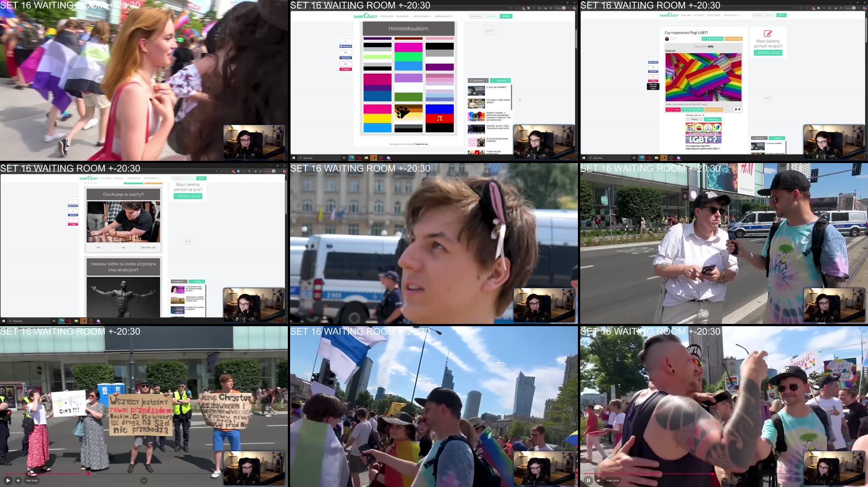Click the Windows Start button
The width and height of the screenshot is (868, 487).
coord(5,321)
